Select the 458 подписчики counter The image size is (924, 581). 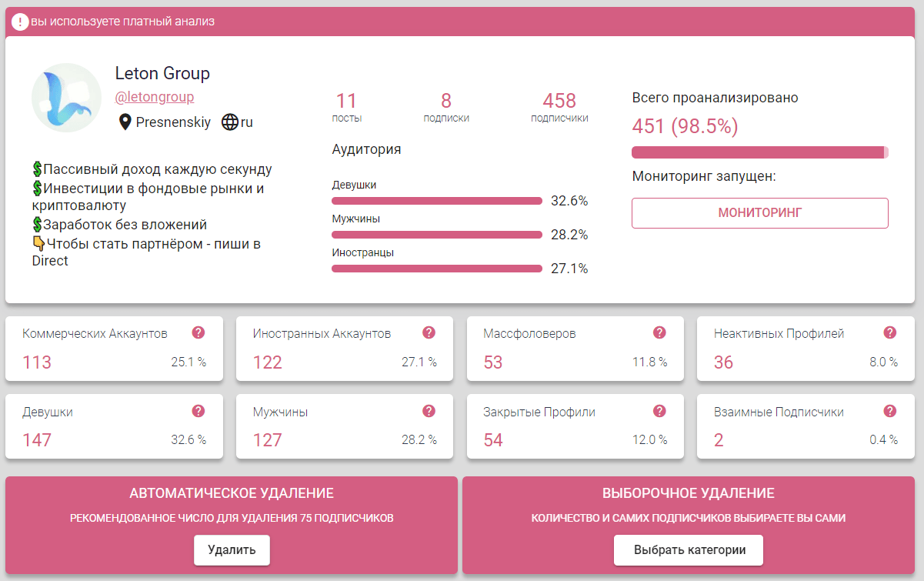tap(559, 106)
